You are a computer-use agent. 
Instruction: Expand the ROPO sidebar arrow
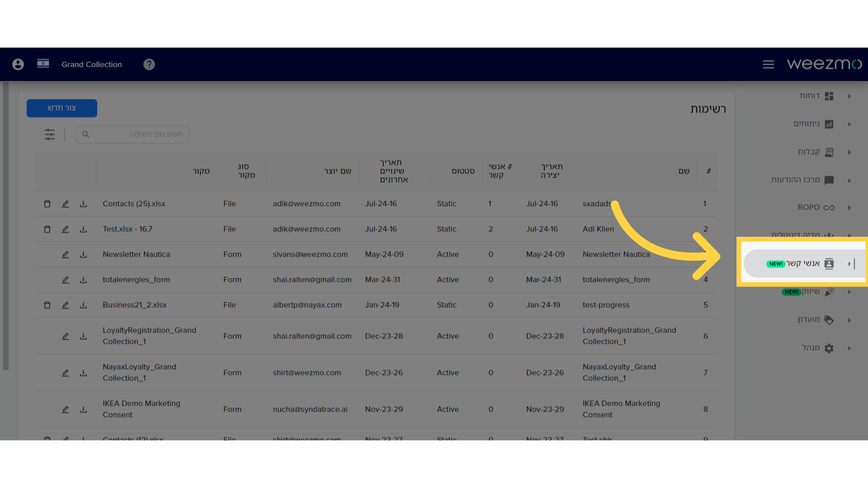click(849, 208)
